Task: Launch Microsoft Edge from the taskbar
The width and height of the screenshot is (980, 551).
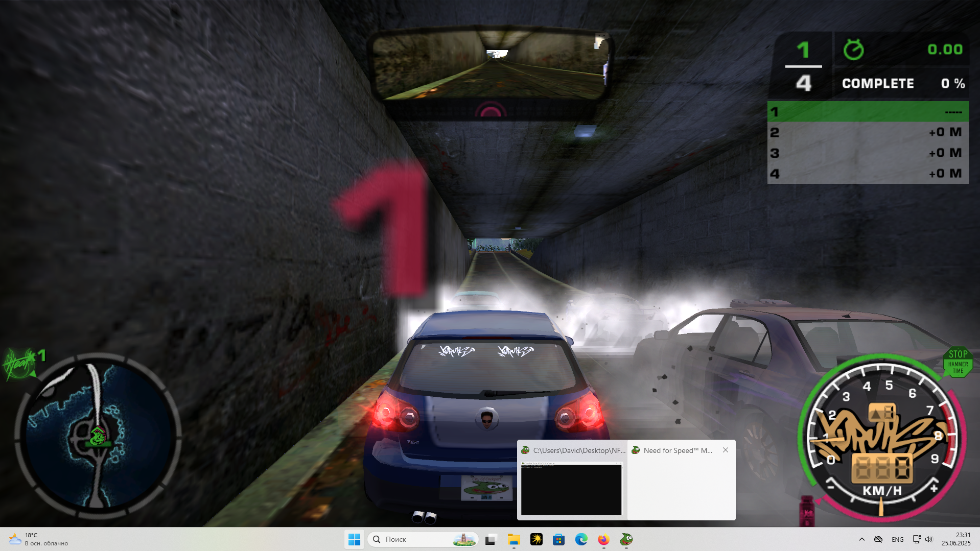Action: click(x=581, y=539)
